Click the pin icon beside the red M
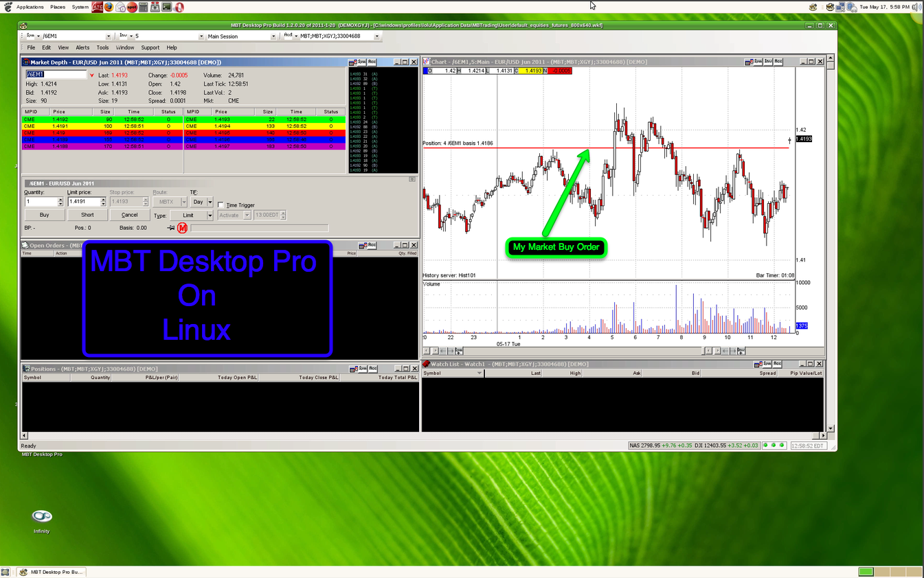Screen dimensions: 924x578 [x=171, y=228]
